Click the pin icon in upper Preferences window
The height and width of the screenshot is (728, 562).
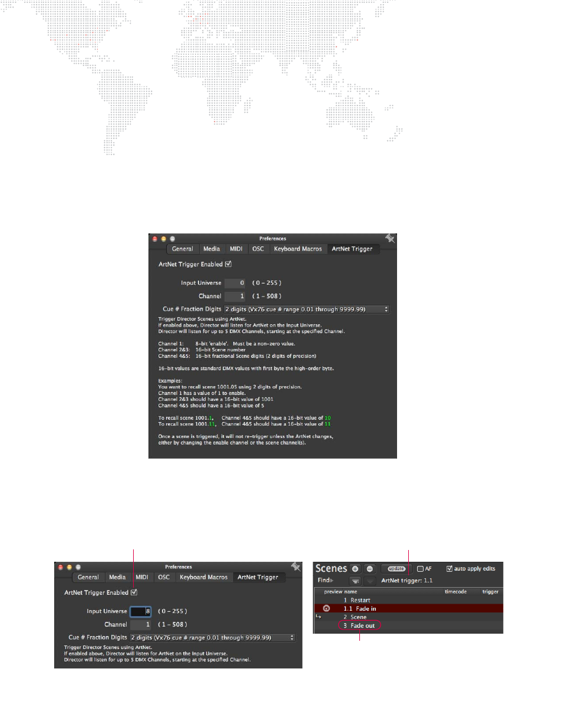(390, 239)
